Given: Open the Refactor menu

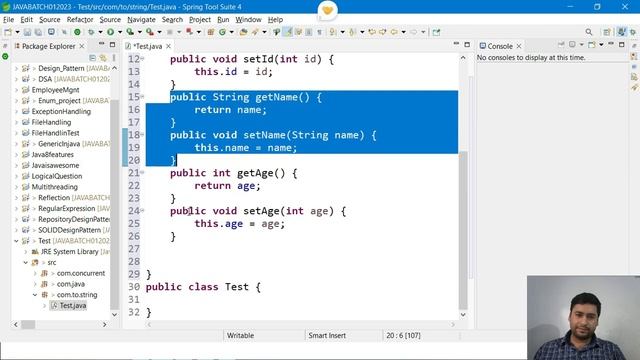Looking at the screenshot, I should click(x=80, y=19).
